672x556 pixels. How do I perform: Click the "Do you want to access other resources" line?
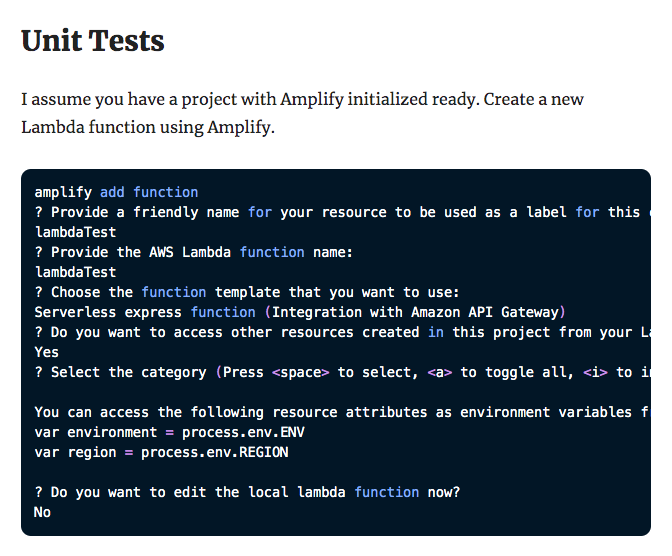pos(342,332)
